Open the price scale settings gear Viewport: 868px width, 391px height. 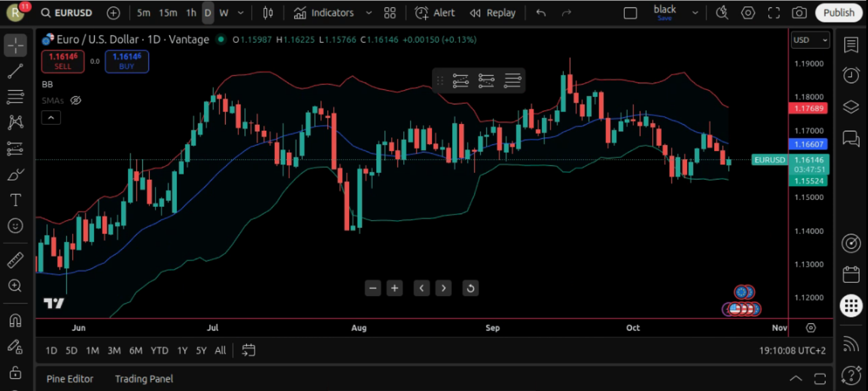[x=811, y=328]
